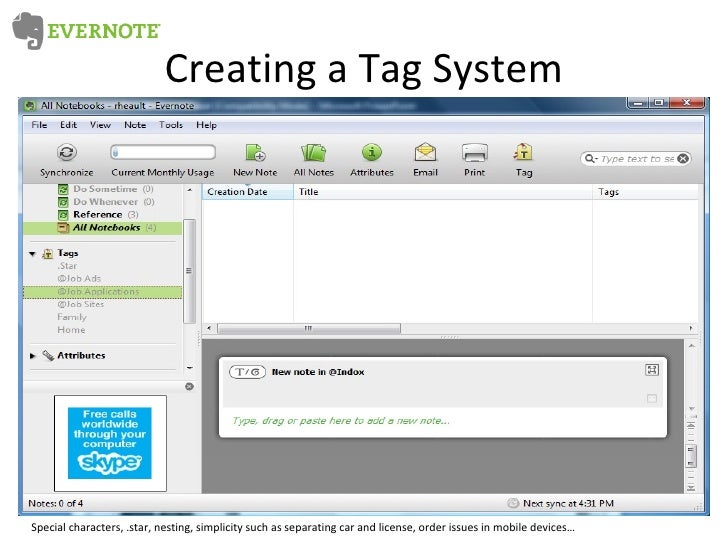Close the Skype advertisement panel
Viewport: 728px width, 546px height.
click(x=189, y=386)
